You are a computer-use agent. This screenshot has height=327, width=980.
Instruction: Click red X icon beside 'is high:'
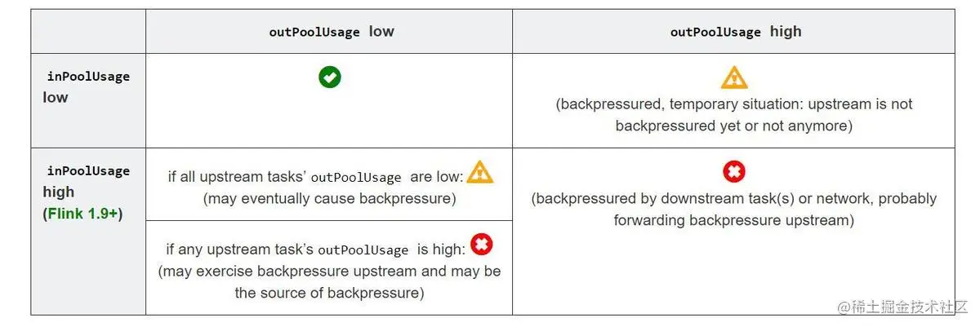tap(482, 244)
